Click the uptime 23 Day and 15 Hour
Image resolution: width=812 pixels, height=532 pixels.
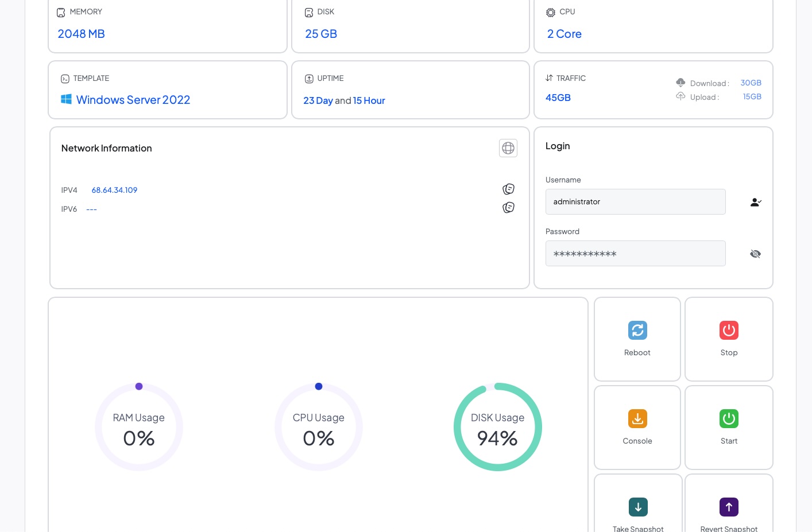click(344, 100)
